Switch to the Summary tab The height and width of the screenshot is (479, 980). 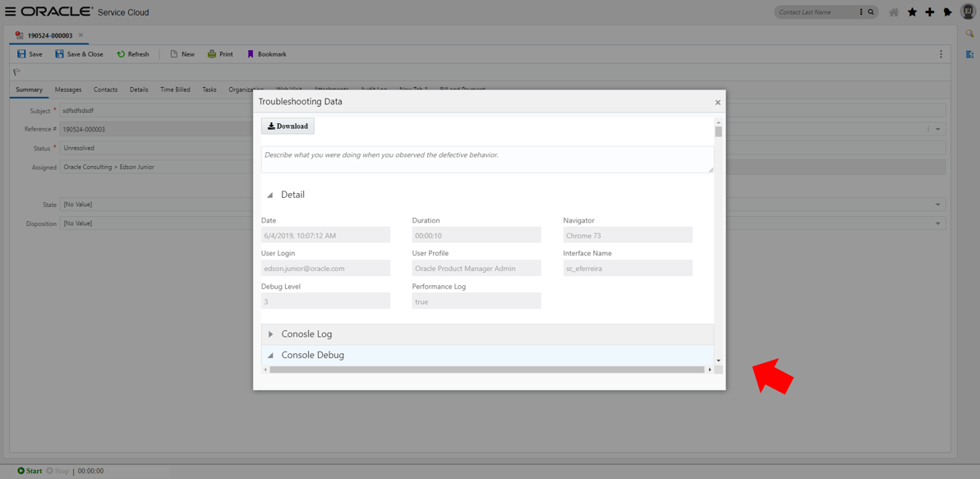click(x=29, y=90)
